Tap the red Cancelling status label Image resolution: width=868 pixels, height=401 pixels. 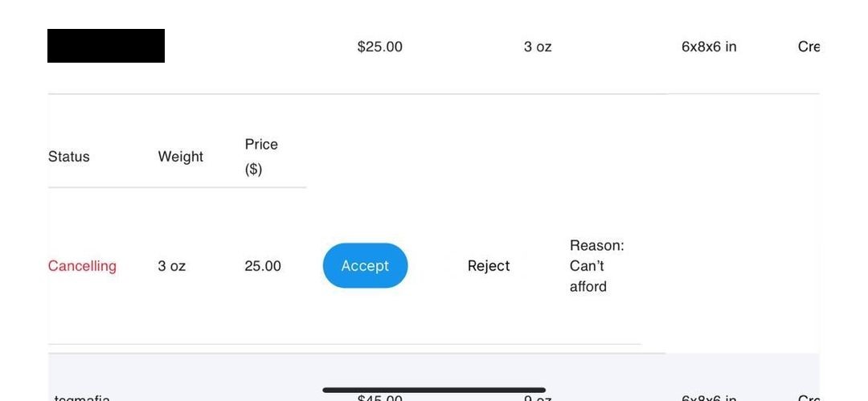(82, 266)
